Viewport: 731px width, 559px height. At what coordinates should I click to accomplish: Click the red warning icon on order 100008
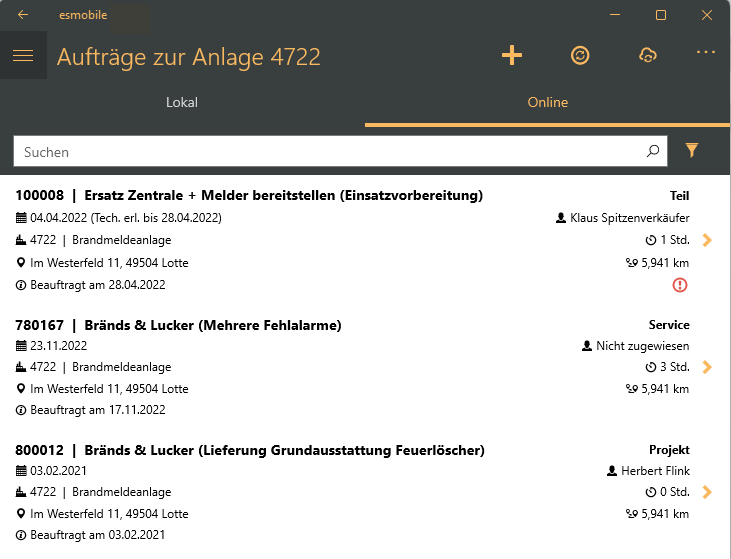pyautogui.click(x=680, y=285)
